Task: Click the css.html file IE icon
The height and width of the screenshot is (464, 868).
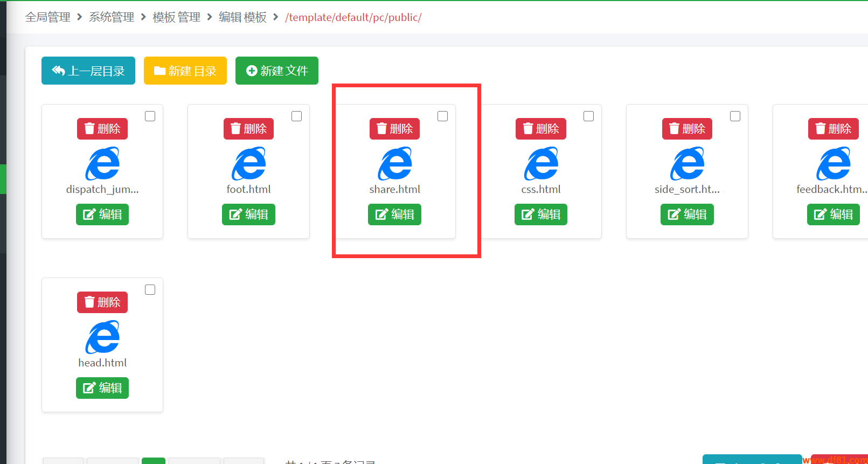Action: pyautogui.click(x=541, y=163)
